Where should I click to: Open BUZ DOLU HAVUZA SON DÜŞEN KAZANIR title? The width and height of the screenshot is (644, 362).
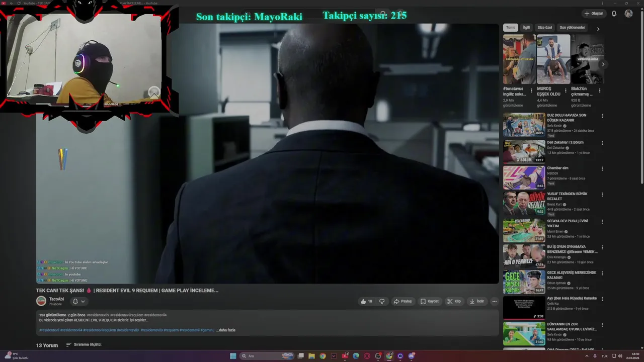tap(567, 118)
